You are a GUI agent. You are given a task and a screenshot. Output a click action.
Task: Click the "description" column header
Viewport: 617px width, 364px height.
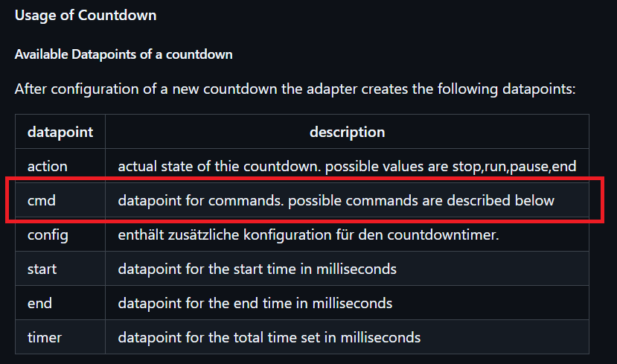click(x=347, y=132)
